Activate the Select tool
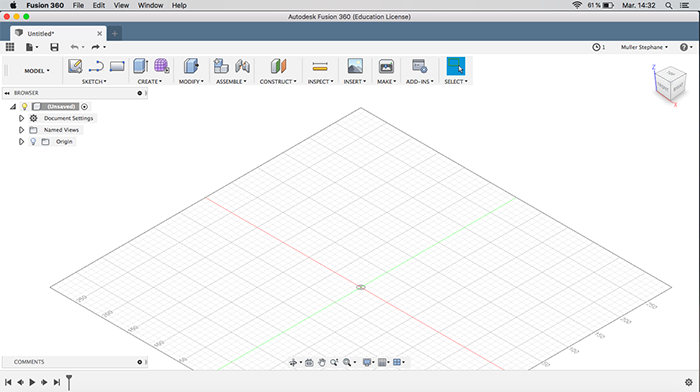 456,66
